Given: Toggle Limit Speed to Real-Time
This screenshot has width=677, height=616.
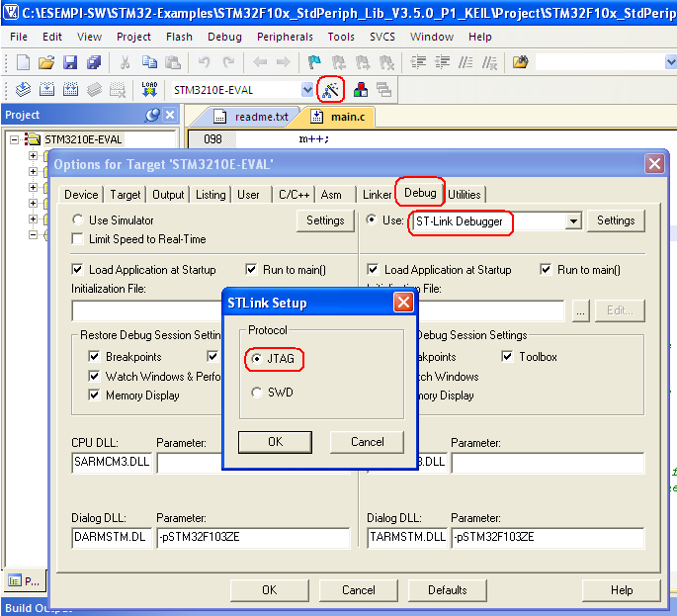Looking at the screenshot, I should click(78, 239).
